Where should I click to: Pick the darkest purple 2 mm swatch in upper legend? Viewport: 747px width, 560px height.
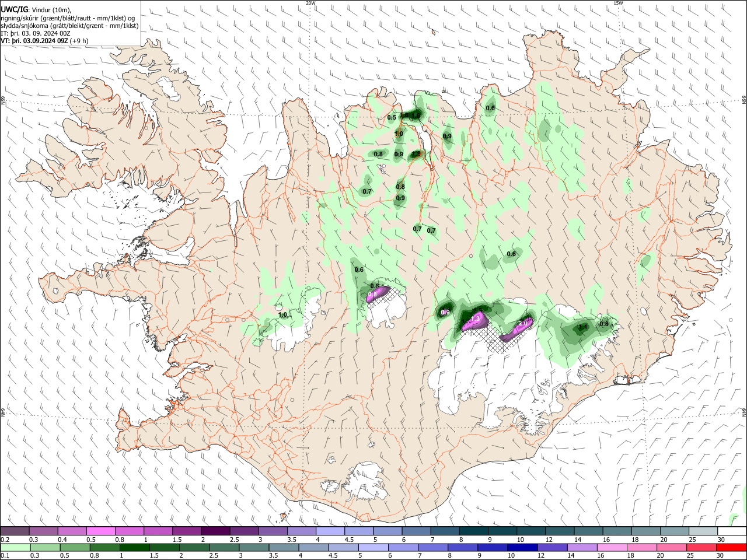[215, 531]
